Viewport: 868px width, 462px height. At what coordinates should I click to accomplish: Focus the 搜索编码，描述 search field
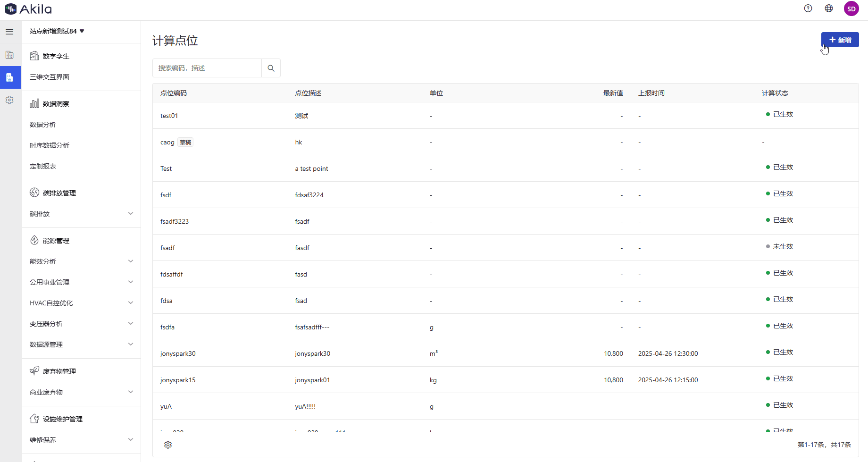coord(207,68)
